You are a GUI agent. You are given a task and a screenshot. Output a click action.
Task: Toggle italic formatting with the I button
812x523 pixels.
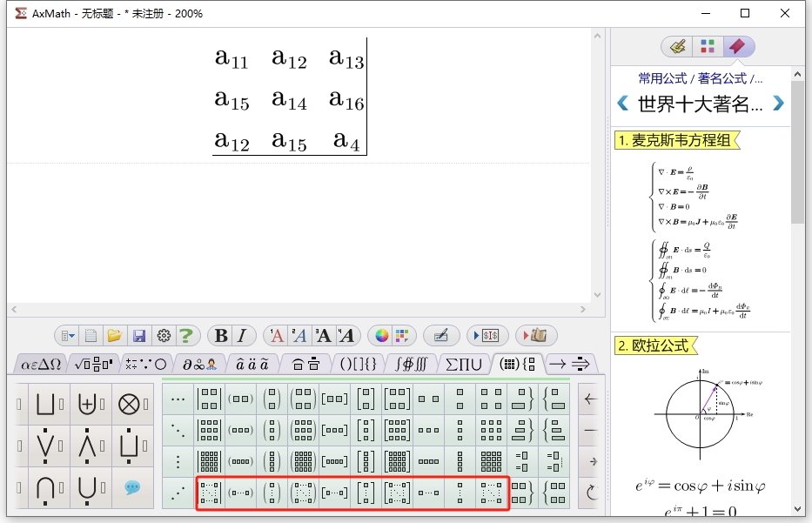click(x=240, y=335)
